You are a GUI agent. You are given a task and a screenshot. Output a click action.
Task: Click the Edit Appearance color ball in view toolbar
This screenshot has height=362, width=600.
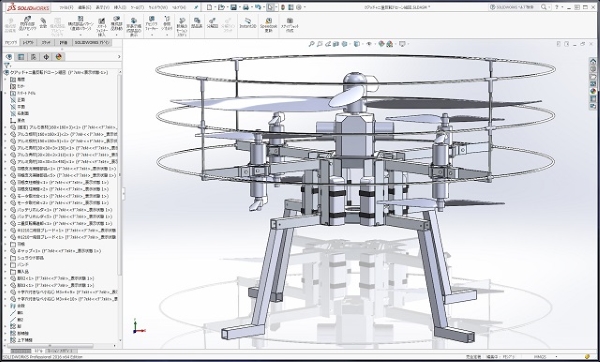[382, 44]
